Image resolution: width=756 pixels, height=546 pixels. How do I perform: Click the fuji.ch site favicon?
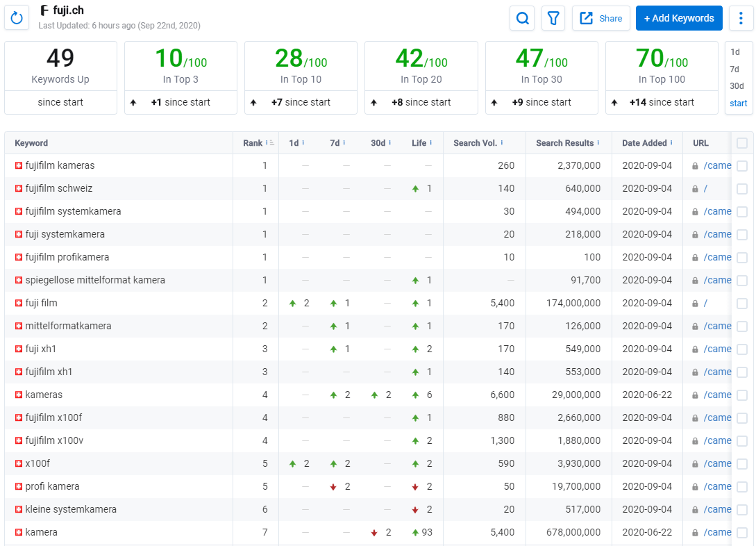pyautogui.click(x=44, y=10)
